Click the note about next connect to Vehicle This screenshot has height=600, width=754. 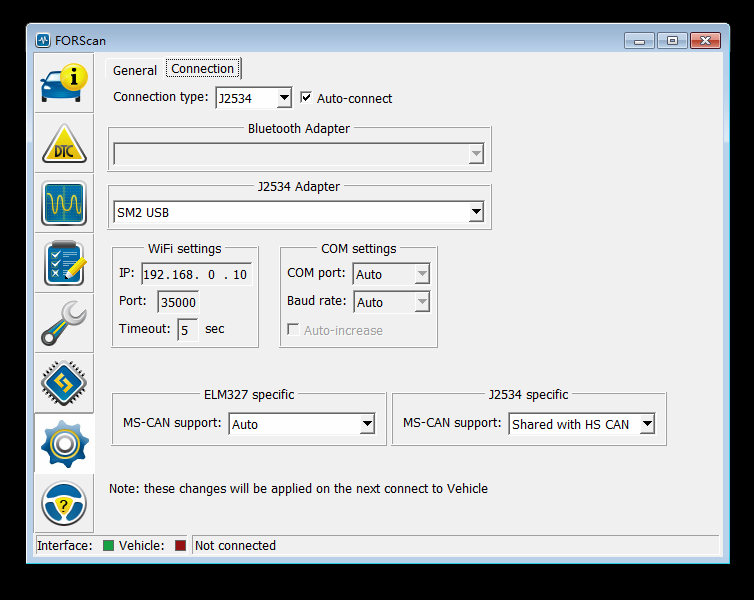pos(298,488)
